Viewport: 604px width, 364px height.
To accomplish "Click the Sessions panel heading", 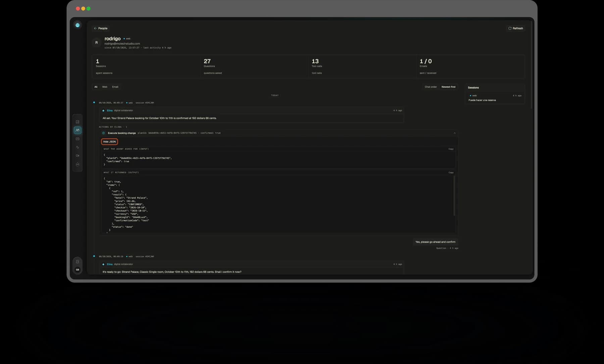I will click(473, 88).
